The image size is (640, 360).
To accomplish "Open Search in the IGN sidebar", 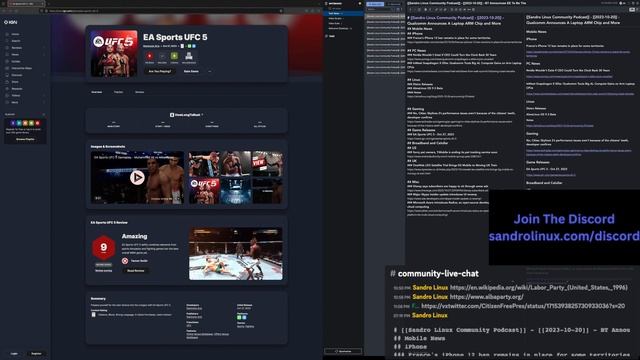I will coord(16,41).
